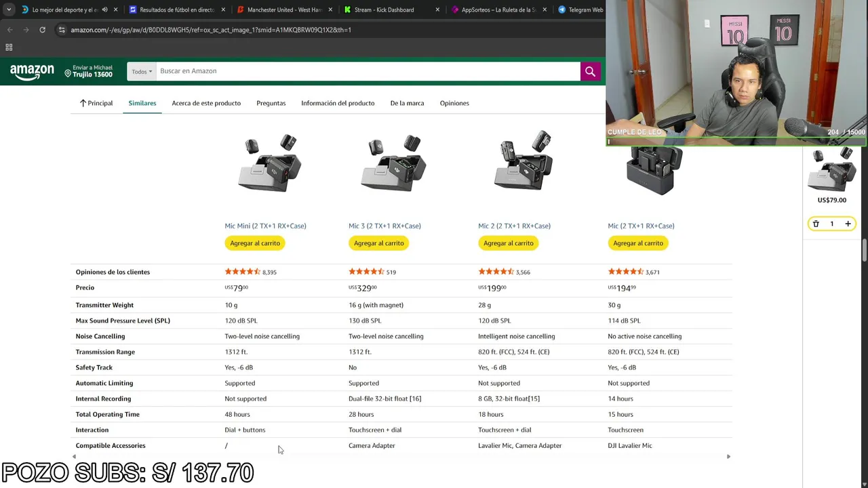Add Mic 2 to cart
The width and height of the screenshot is (868, 488).
pos(508,243)
